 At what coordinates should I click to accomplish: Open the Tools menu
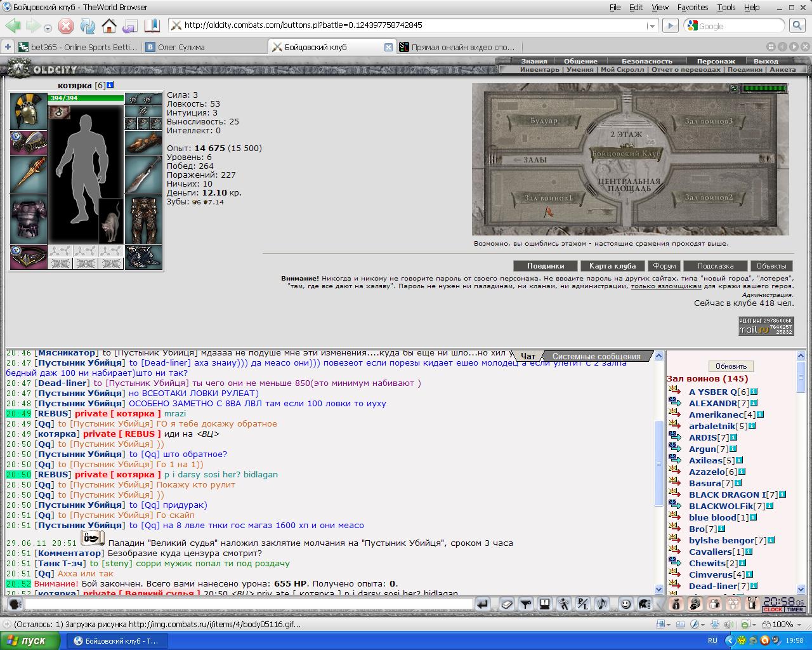[x=726, y=7]
